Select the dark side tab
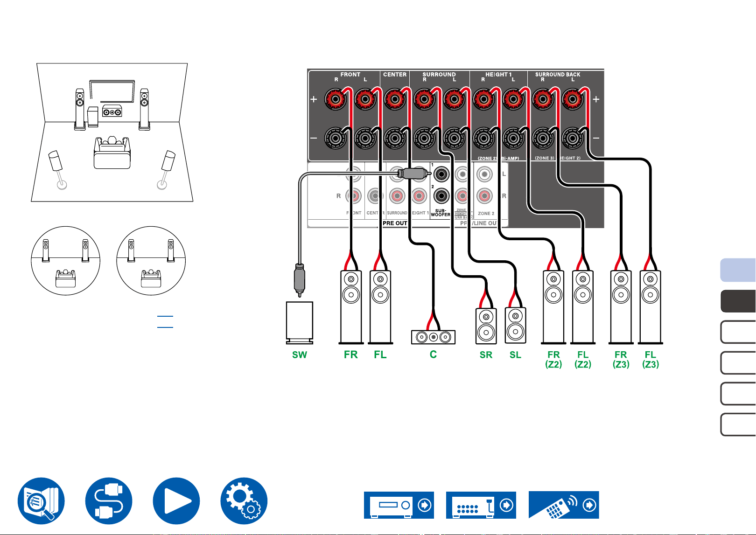Viewport: 756px width, 535px height. tap(738, 301)
